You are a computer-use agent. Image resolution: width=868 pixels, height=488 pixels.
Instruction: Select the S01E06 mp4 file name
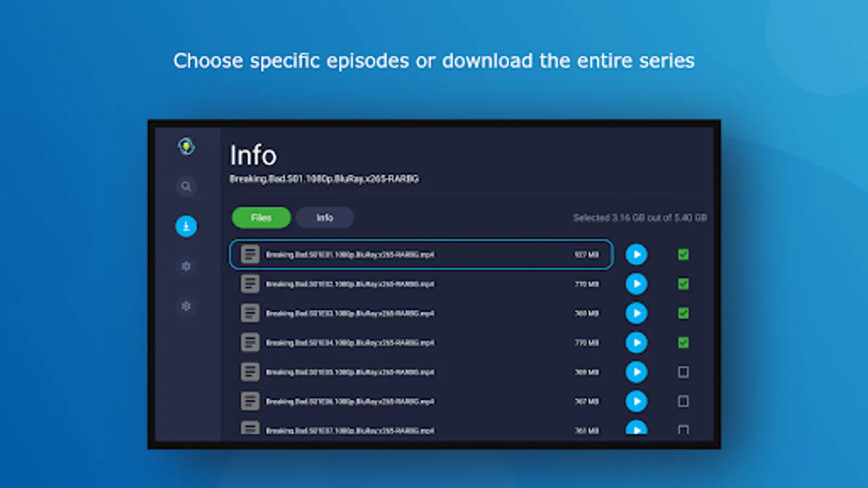(x=350, y=401)
